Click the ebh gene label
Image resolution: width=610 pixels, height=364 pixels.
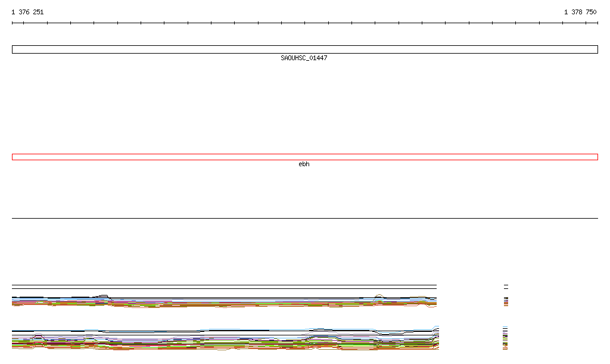[x=304, y=164]
